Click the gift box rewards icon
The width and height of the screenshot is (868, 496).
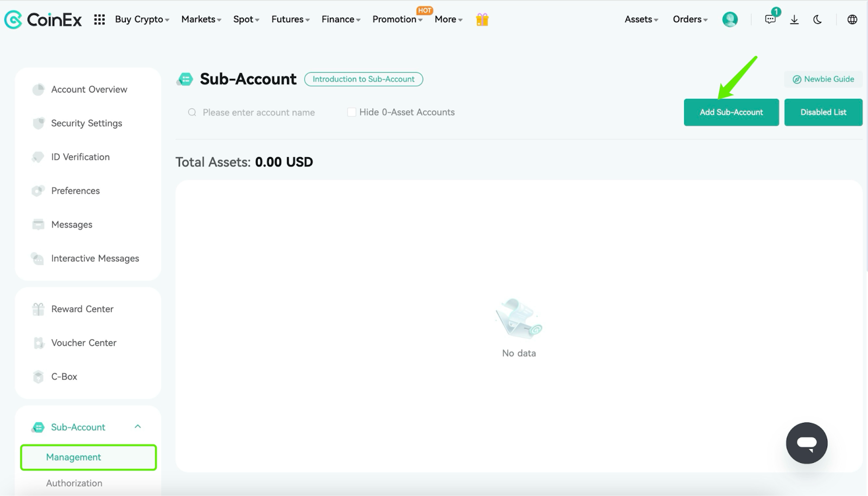coord(482,20)
